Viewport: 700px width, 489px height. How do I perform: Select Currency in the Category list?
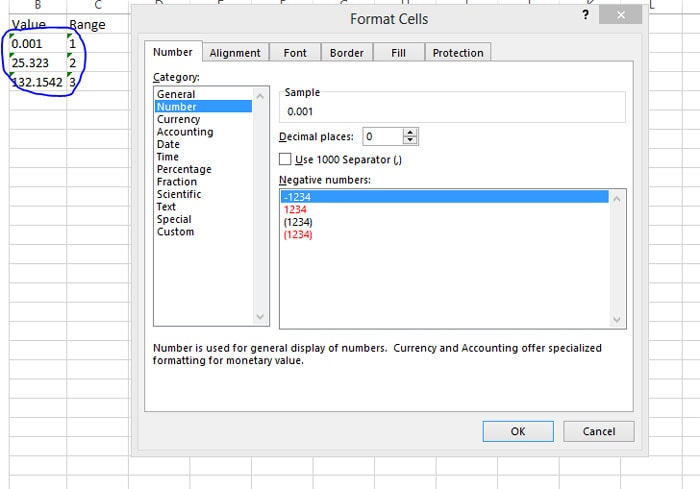coord(178,119)
